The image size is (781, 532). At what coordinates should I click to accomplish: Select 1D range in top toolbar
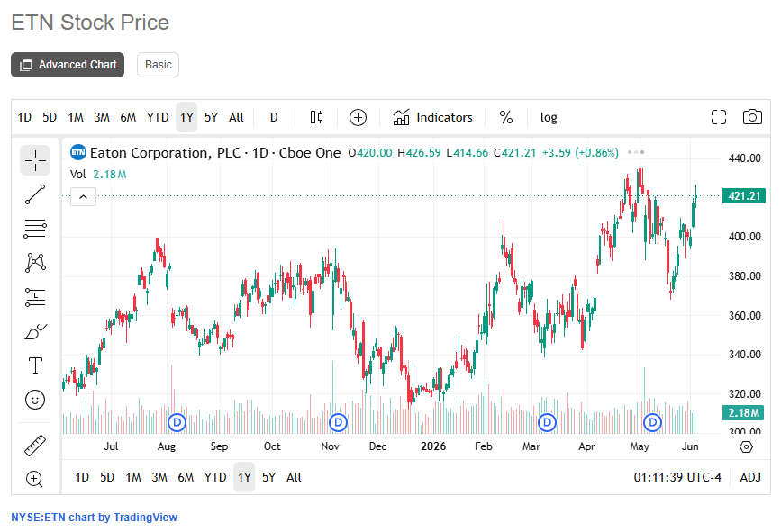pos(24,117)
